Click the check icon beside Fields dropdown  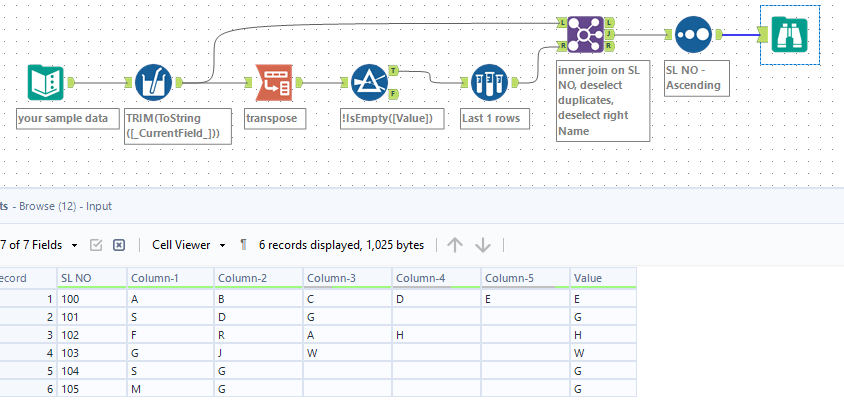97,244
